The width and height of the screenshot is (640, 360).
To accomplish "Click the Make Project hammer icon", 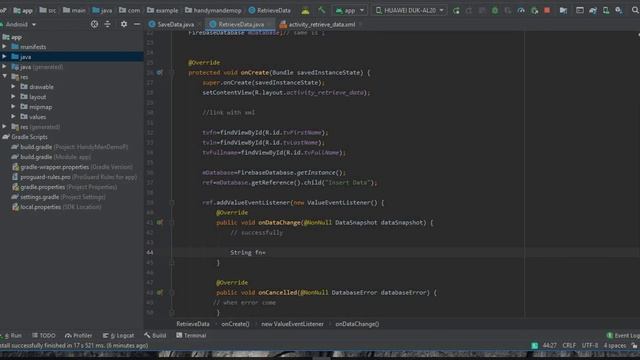I will coord(322,10).
